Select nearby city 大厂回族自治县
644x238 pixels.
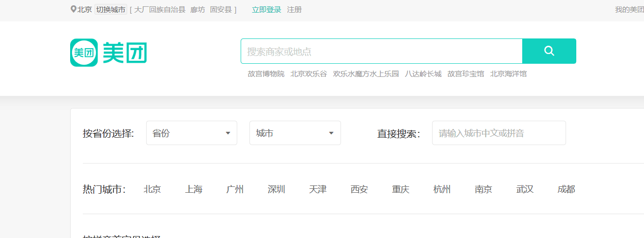coord(160,9)
